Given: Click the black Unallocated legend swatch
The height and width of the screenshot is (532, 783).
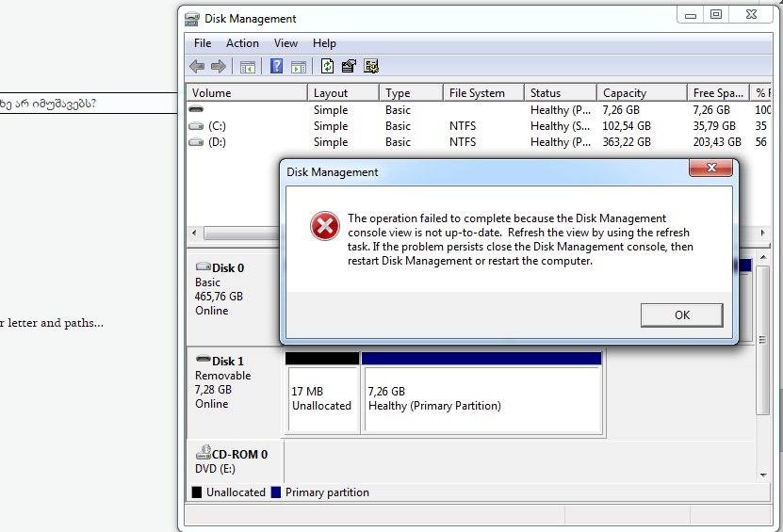Looking at the screenshot, I should pos(197,492).
